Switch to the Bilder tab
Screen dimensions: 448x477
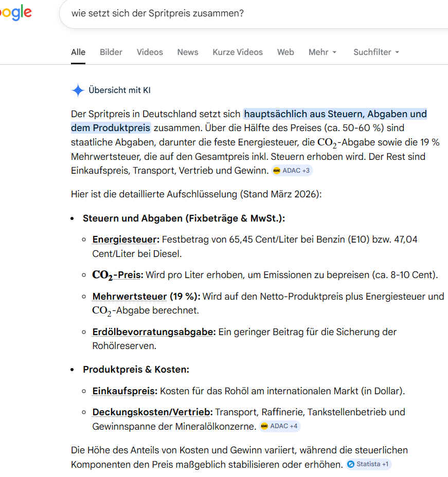pos(111,52)
